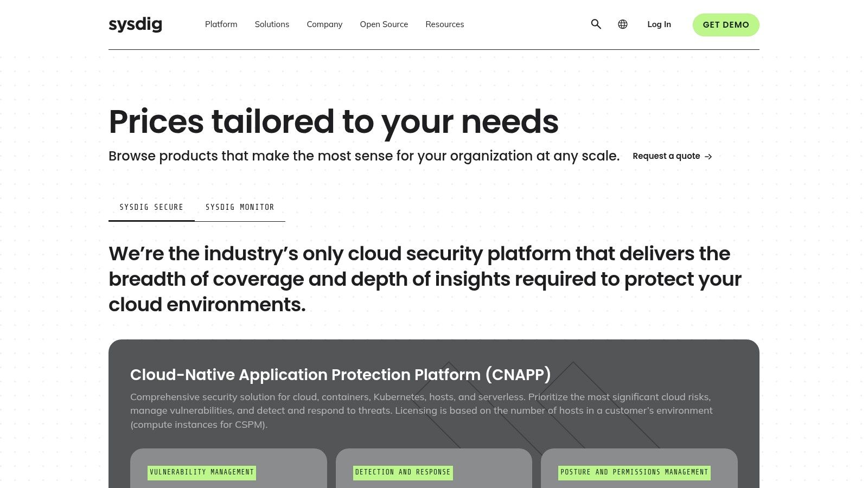
Task: Open the Open Source menu
Action: click(x=384, y=24)
